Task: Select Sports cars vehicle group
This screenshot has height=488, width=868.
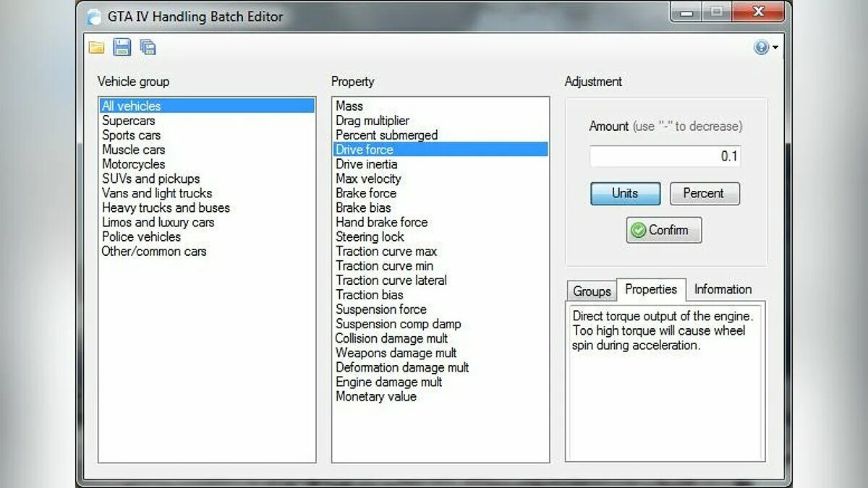Action: [207, 135]
